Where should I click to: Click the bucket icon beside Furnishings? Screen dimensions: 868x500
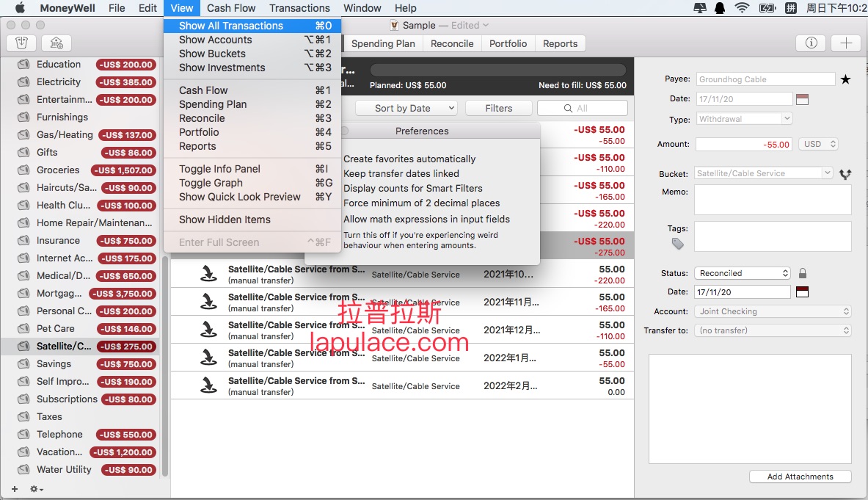(x=23, y=117)
